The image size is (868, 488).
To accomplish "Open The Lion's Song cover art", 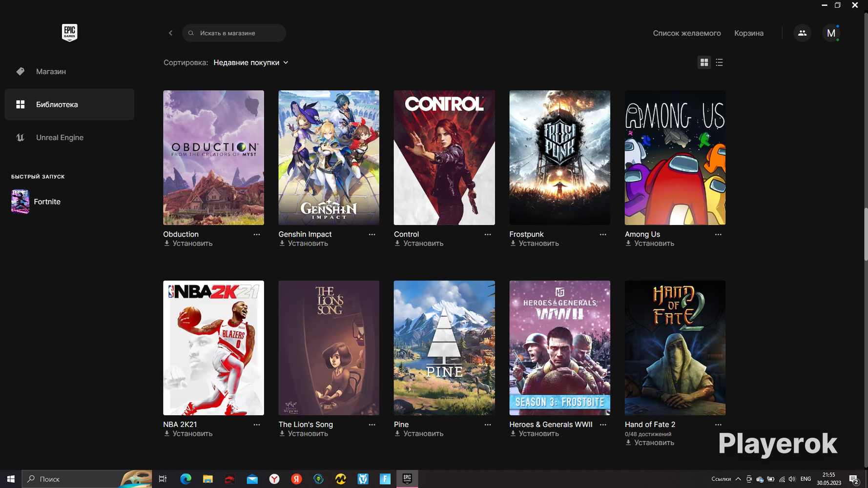I will coord(329,348).
